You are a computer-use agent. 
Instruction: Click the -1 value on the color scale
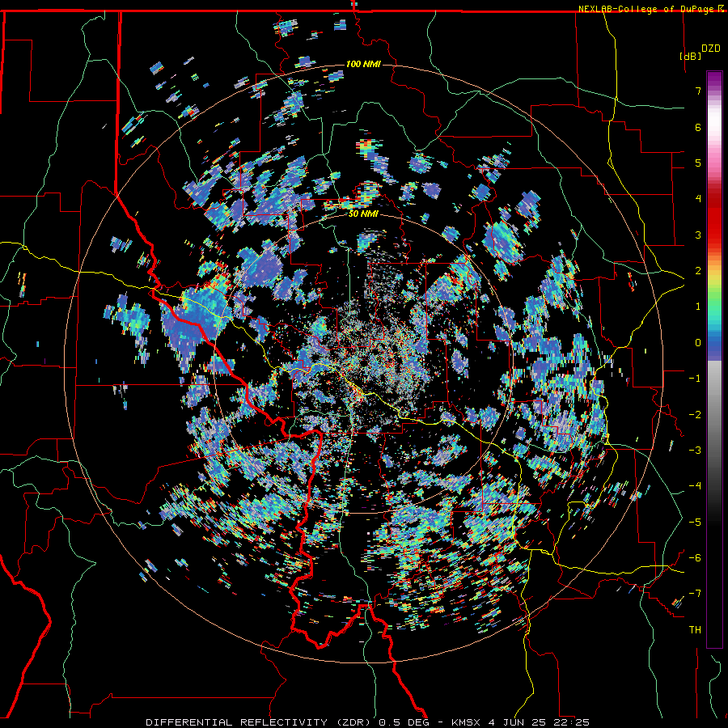(695, 379)
